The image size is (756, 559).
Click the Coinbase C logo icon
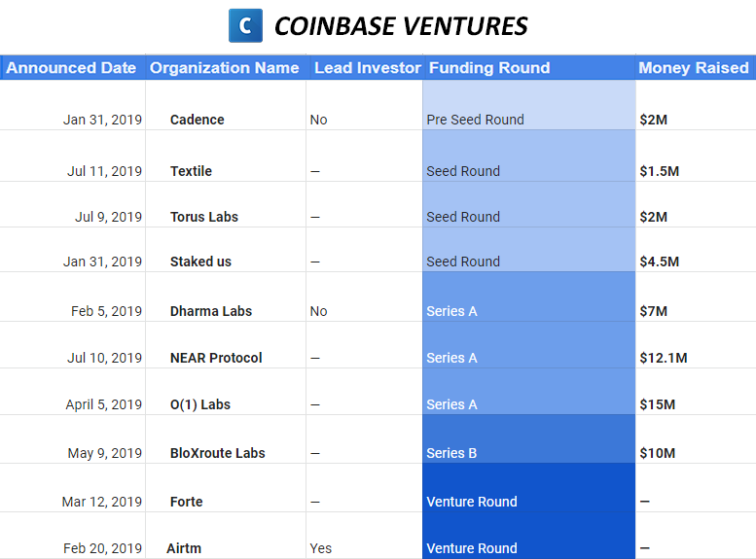245,25
